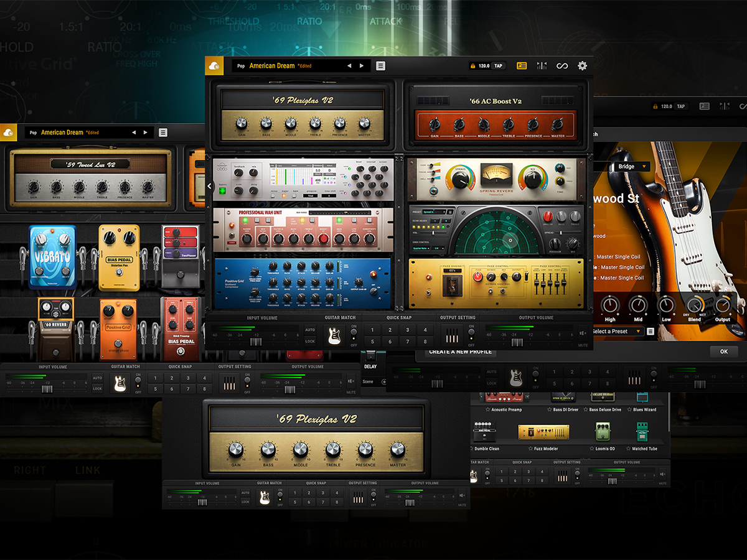Open preset list menu icon in front window
This screenshot has width=747, height=560.
pos(380,66)
